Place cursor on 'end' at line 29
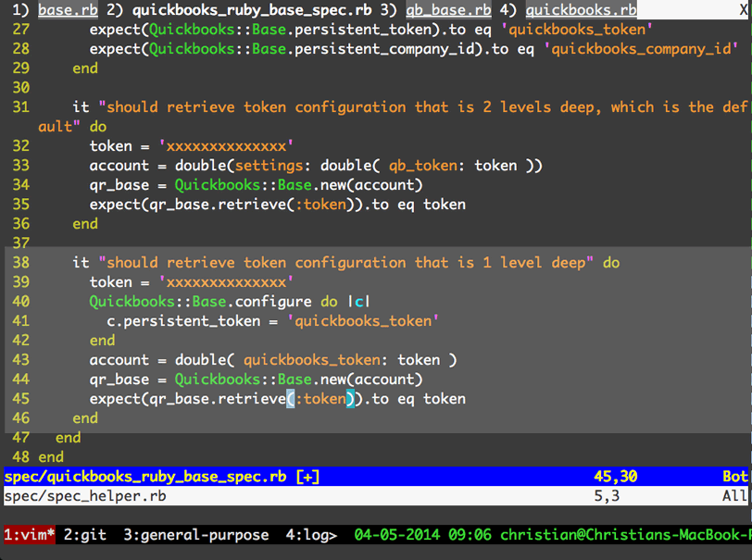Image resolution: width=752 pixels, height=560 pixels. point(85,68)
